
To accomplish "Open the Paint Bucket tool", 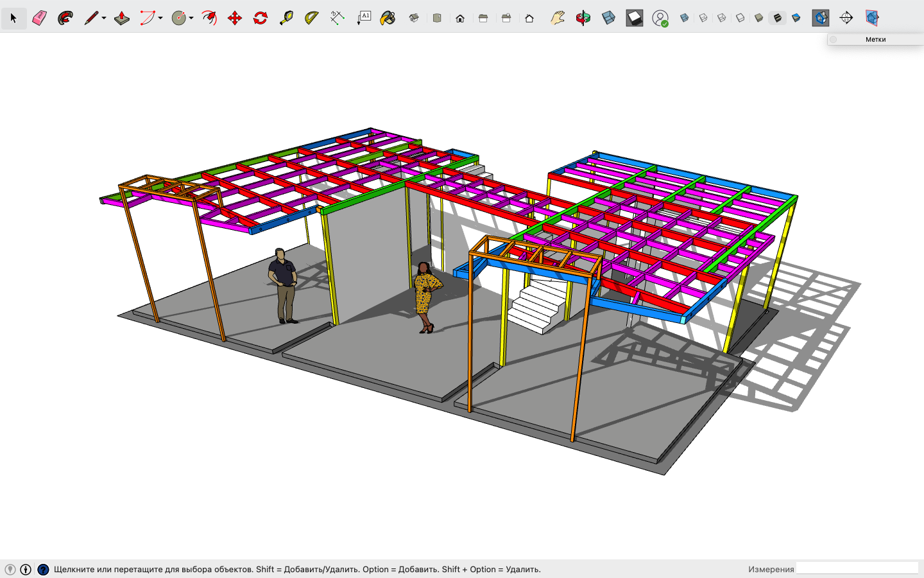I will click(x=388, y=18).
